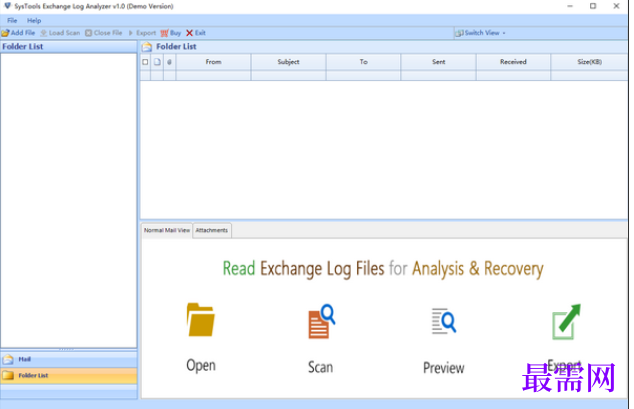Open the Help menu
Viewport: 634px width, 409px height.
click(x=34, y=20)
